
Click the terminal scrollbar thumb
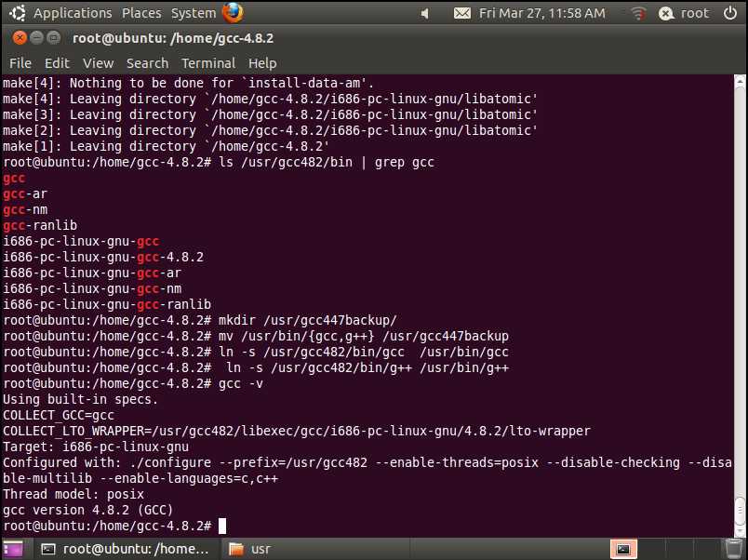740,511
